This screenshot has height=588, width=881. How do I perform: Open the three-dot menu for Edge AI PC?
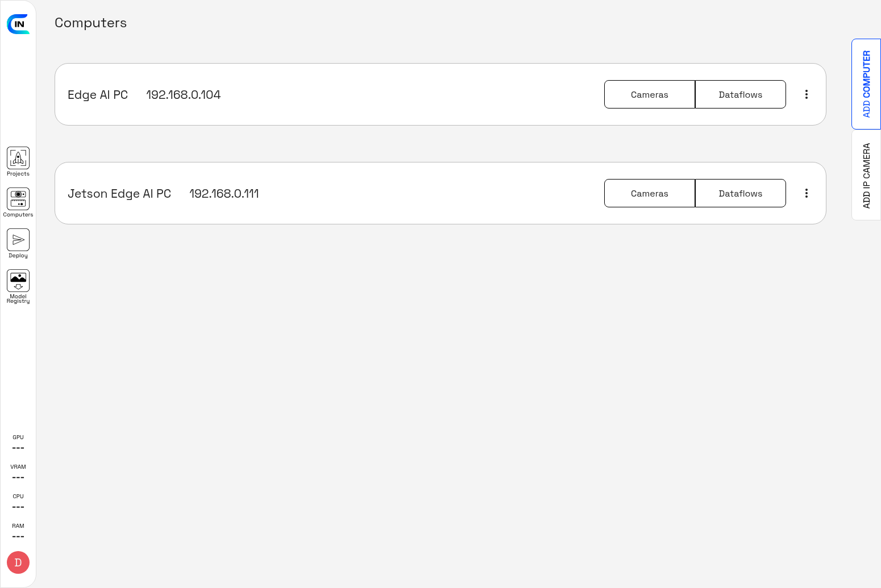tap(806, 94)
